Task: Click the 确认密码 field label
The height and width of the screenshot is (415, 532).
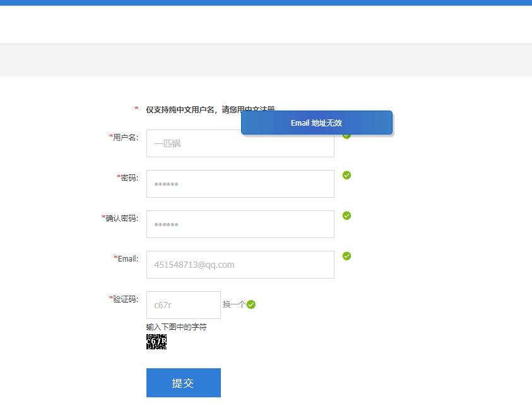Action: (121, 218)
